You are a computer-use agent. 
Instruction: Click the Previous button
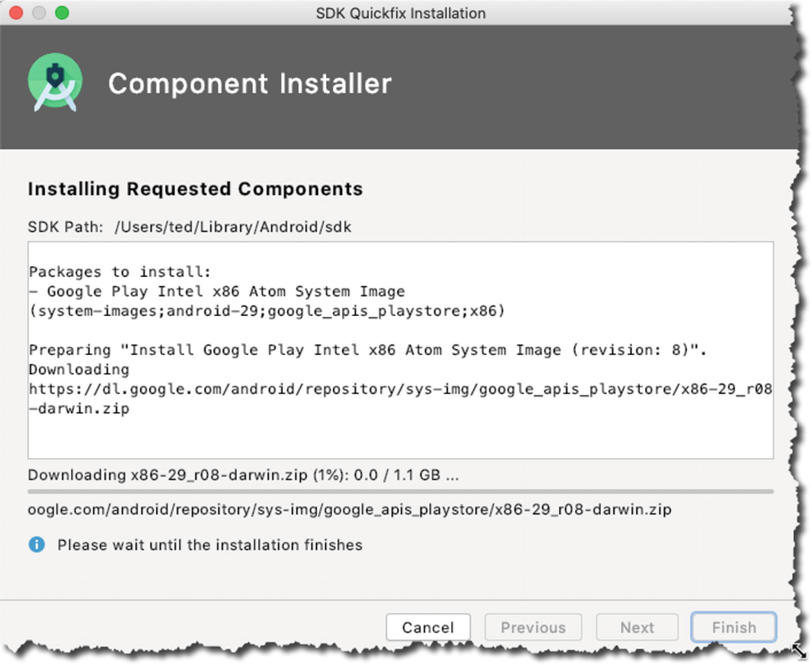point(533,627)
